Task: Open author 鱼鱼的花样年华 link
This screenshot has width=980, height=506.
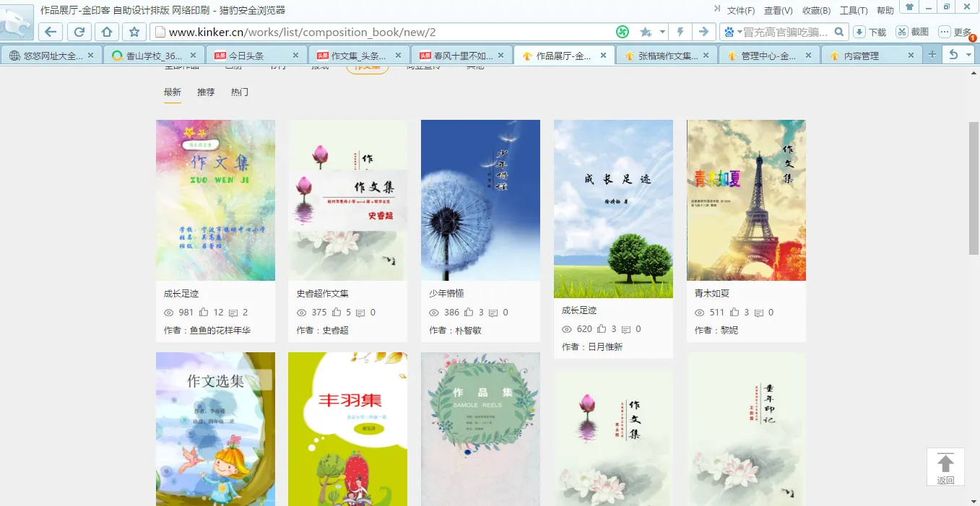Action: point(220,331)
